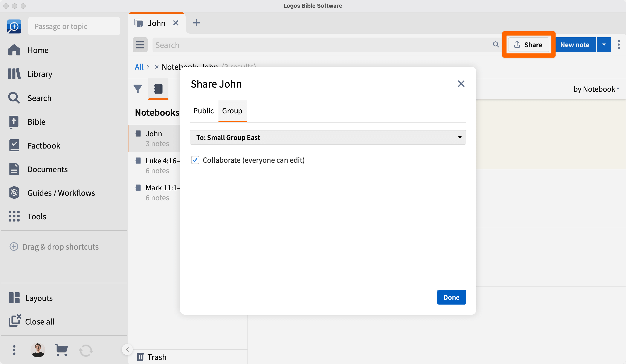Close the John tab
This screenshot has height=364, width=626.
coord(176,23)
